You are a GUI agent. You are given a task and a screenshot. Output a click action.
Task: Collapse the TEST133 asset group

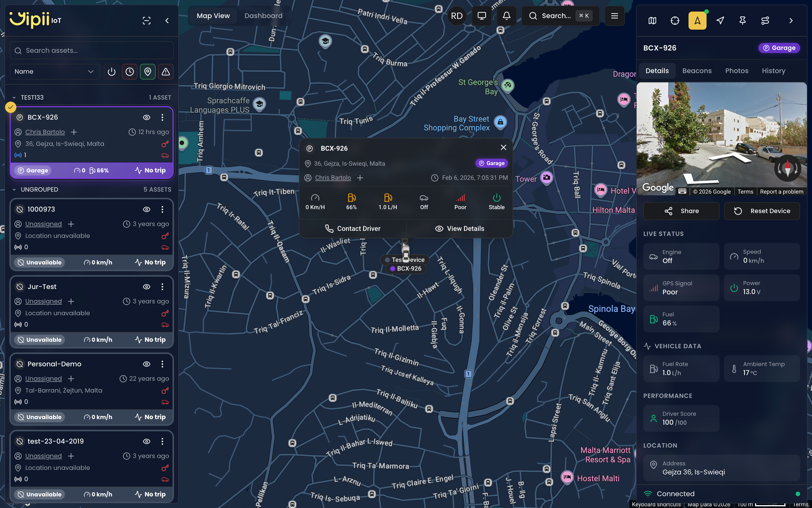[x=14, y=97]
